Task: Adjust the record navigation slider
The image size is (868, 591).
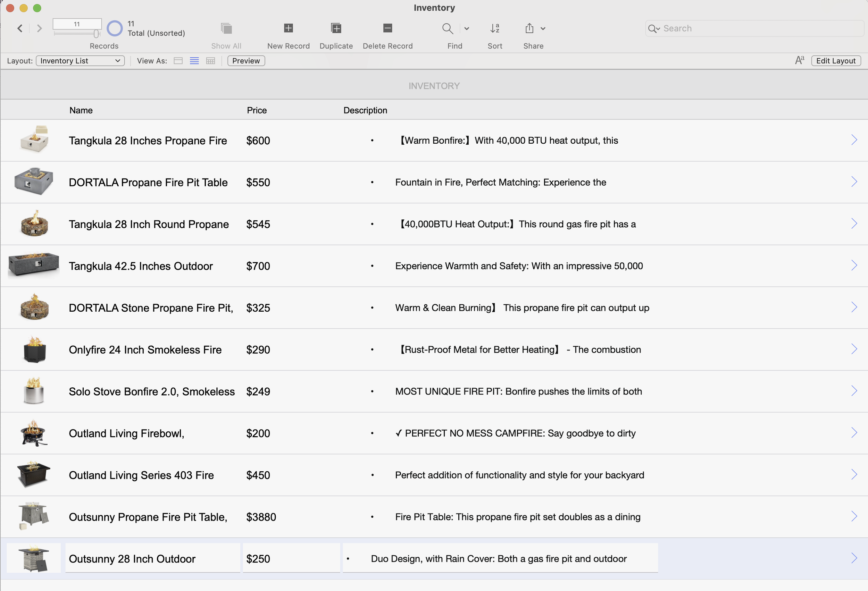Action: pos(96,34)
